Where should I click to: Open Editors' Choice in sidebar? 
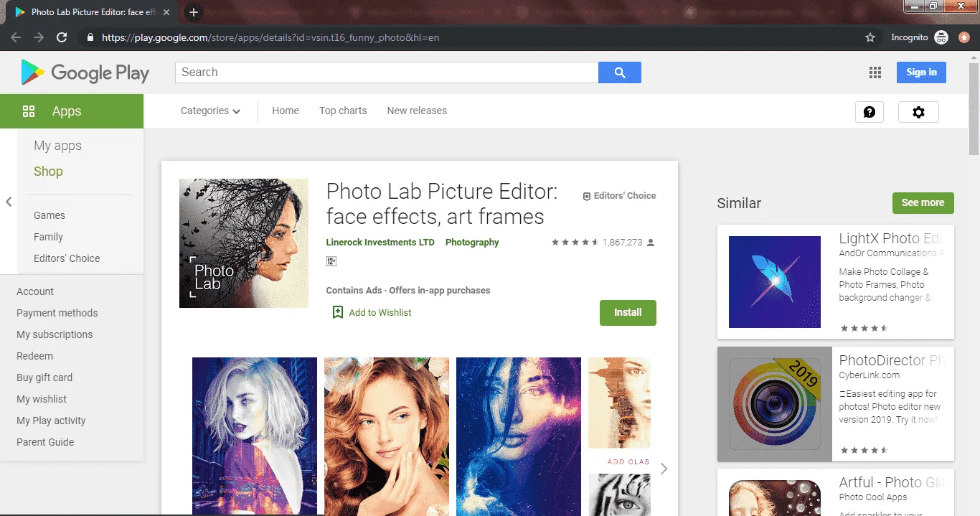point(67,258)
